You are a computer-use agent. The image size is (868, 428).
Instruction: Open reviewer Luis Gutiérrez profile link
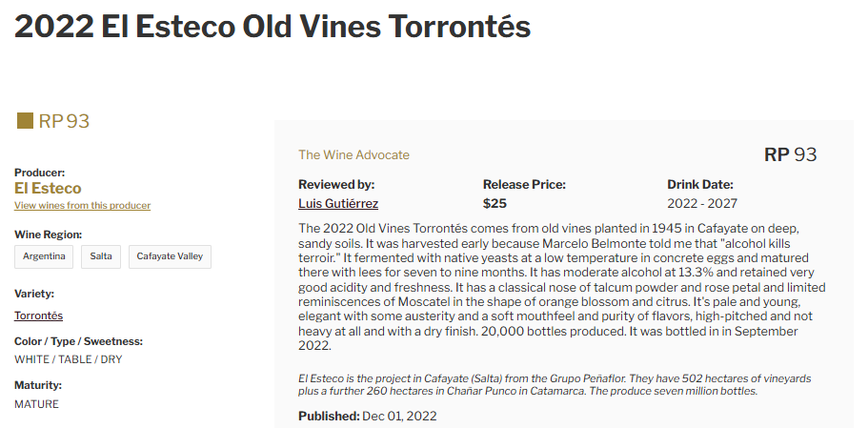coord(338,204)
